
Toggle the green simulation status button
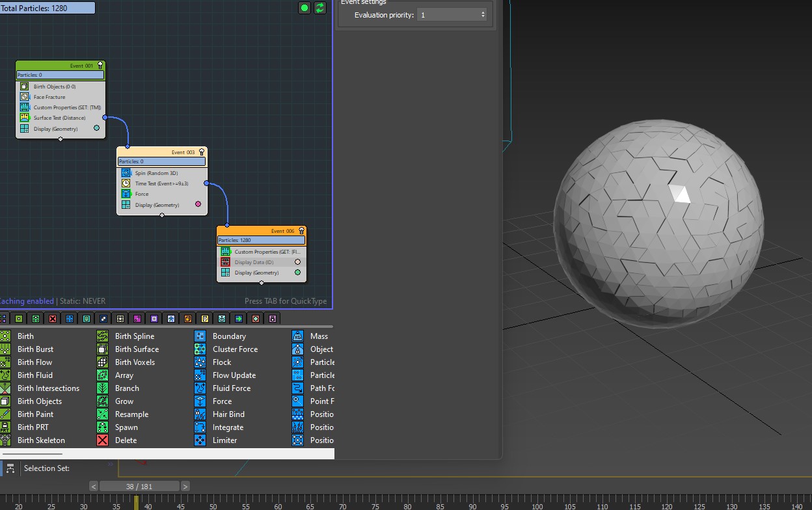pyautogui.click(x=304, y=8)
